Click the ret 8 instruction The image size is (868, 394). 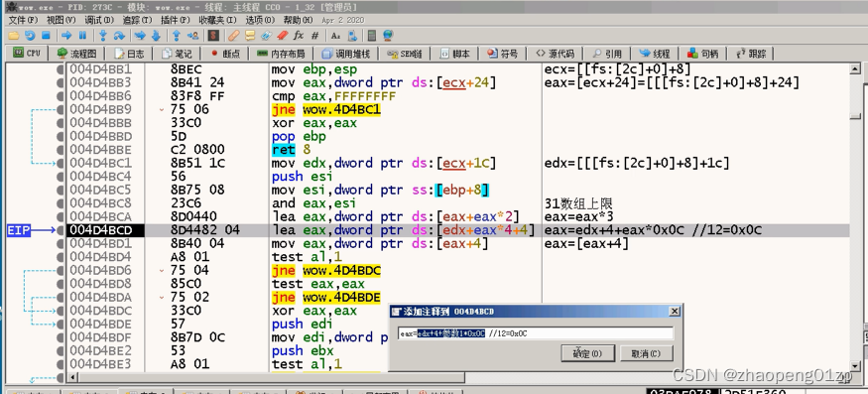(292, 150)
